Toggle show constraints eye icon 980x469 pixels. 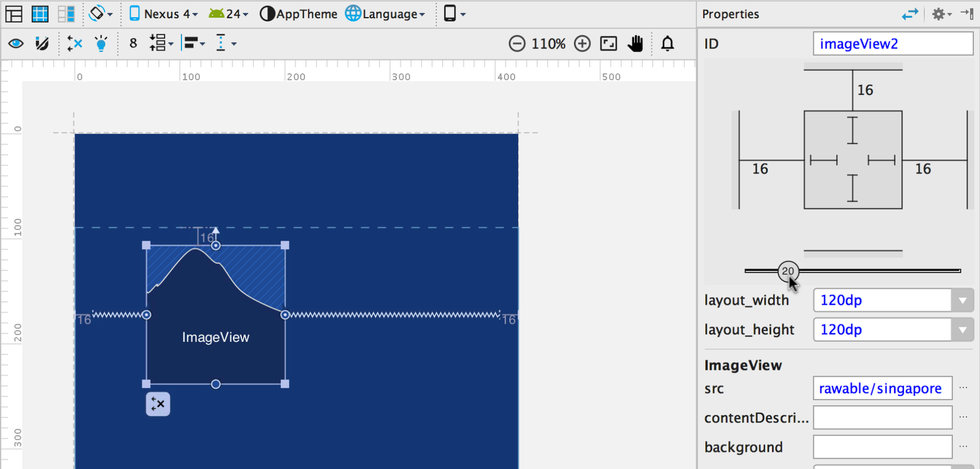[16, 44]
